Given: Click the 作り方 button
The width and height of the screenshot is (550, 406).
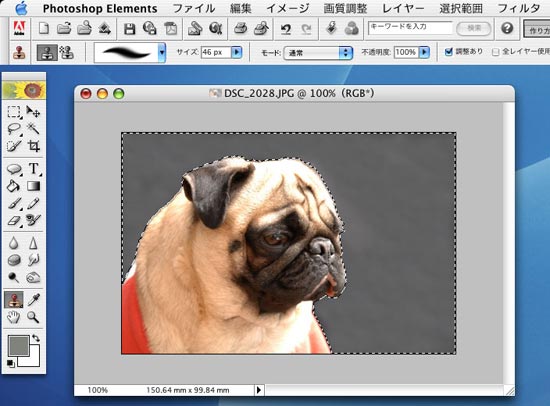Looking at the screenshot, I should pos(537,29).
